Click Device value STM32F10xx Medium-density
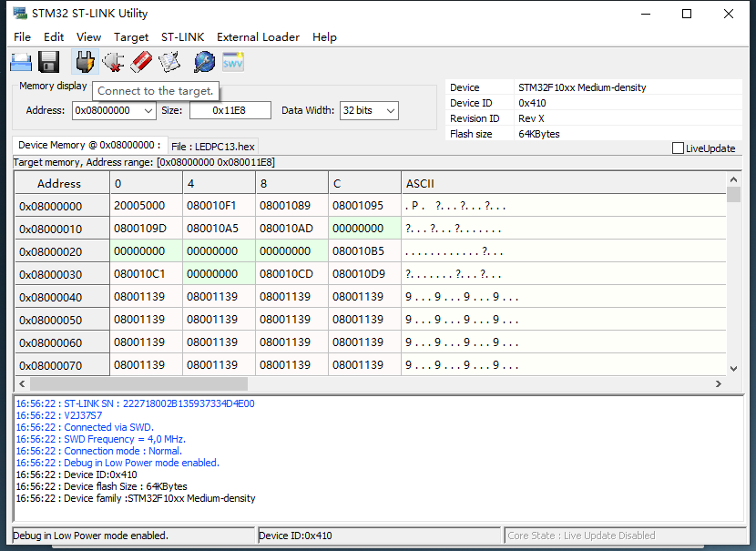The image size is (756, 551). point(582,87)
